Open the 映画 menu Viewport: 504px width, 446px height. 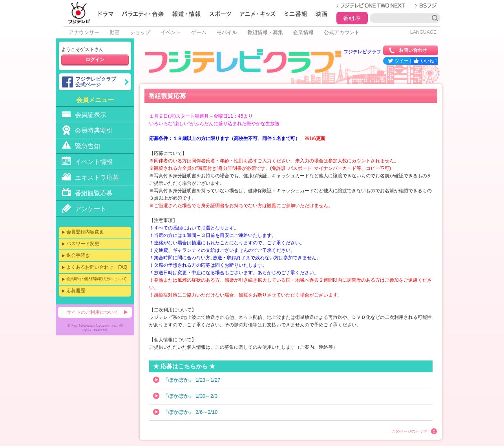point(321,14)
